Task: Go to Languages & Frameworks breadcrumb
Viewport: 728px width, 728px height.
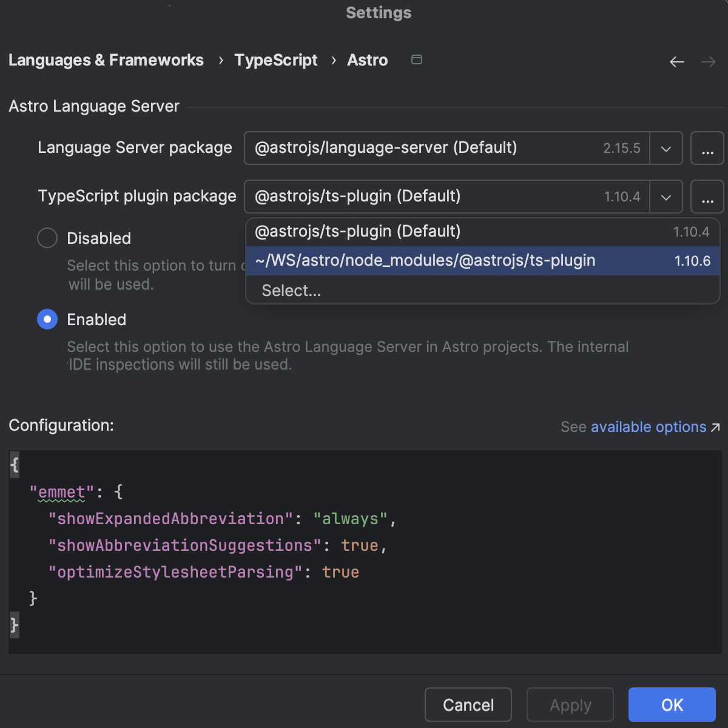Action: [106, 60]
